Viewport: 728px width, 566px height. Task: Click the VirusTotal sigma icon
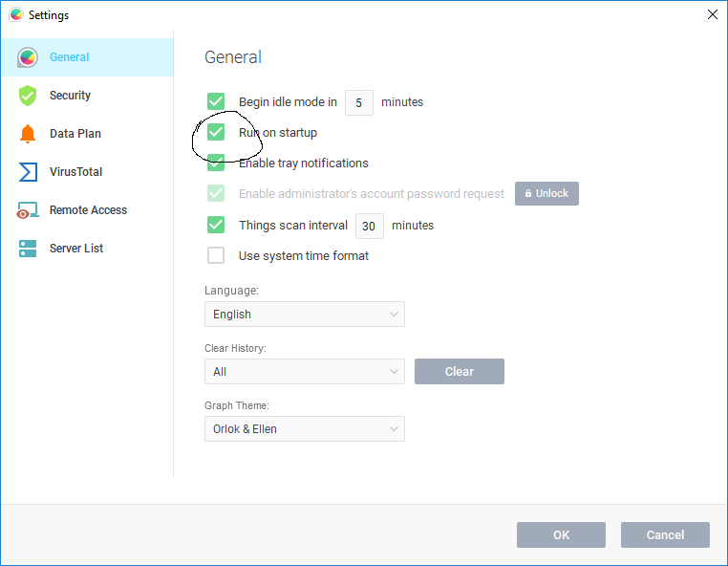coord(28,172)
